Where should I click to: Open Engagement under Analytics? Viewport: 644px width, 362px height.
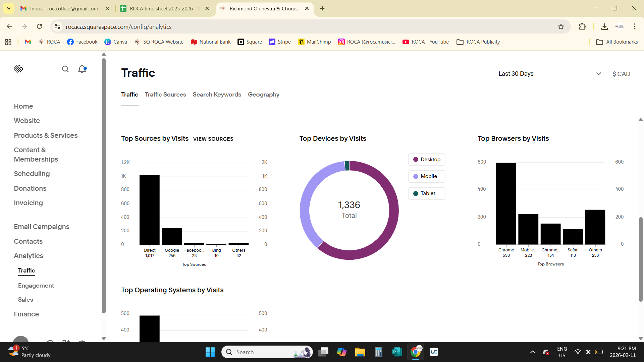point(36,286)
